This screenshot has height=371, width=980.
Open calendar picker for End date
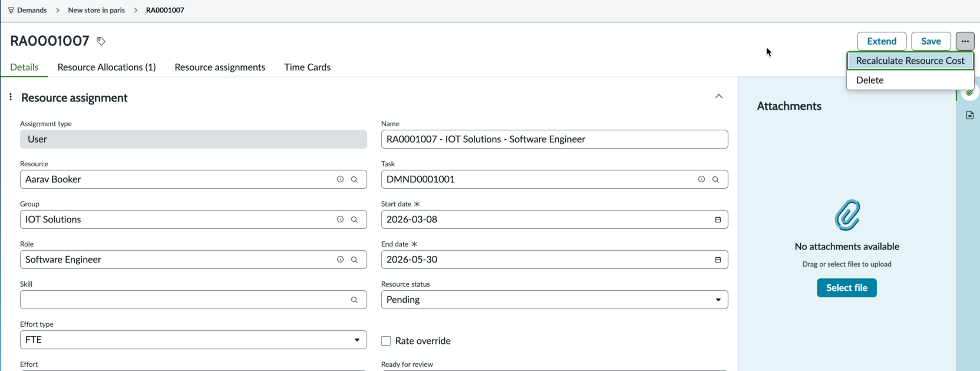pyautogui.click(x=718, y=260)
